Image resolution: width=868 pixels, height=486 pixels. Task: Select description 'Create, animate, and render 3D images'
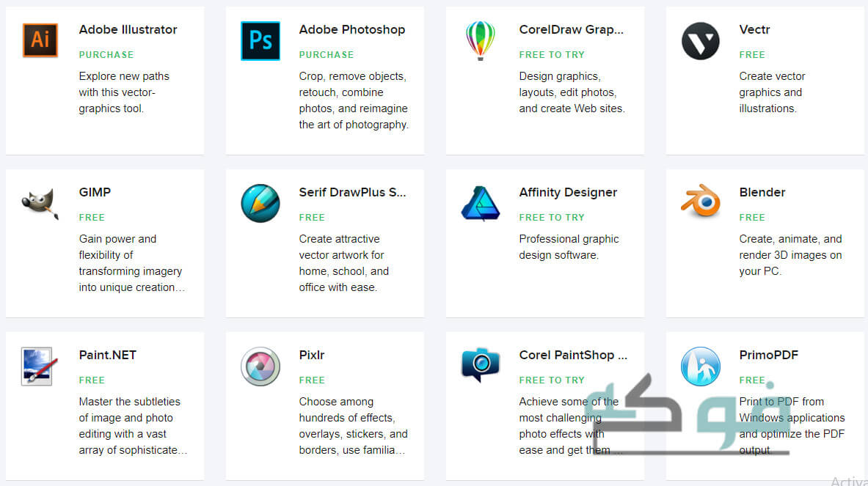[x=790, y=255]
